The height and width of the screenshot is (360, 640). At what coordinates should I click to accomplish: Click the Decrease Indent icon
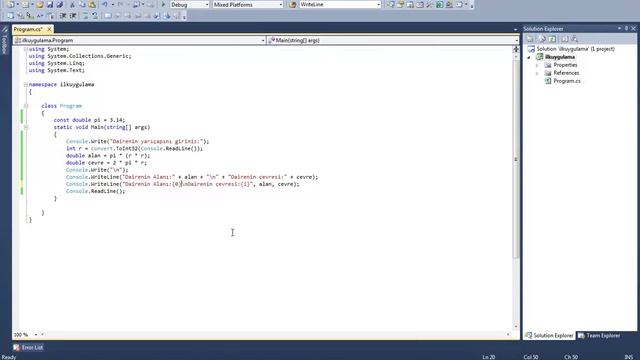(x=63, y=16)
